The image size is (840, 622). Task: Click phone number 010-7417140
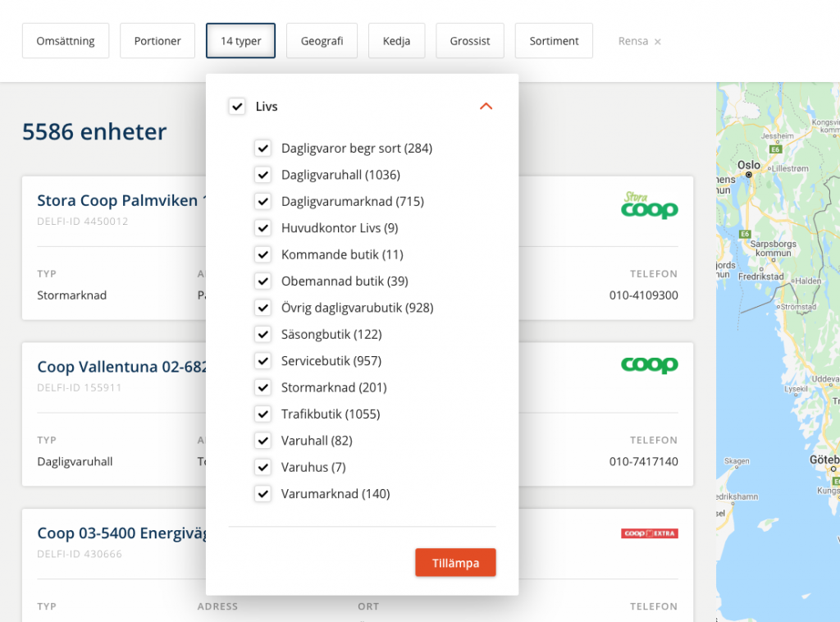(x=643, y=462)
